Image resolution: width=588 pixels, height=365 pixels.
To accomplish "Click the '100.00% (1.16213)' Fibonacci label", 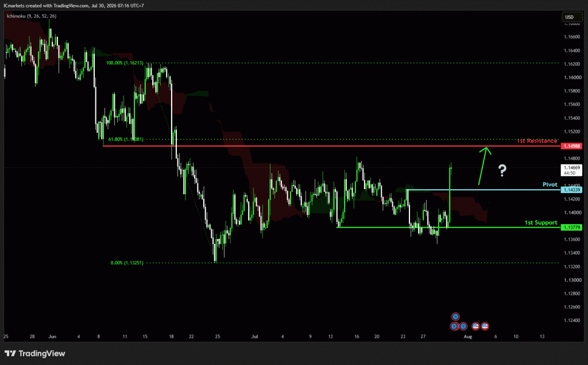I will click(125, 63).
